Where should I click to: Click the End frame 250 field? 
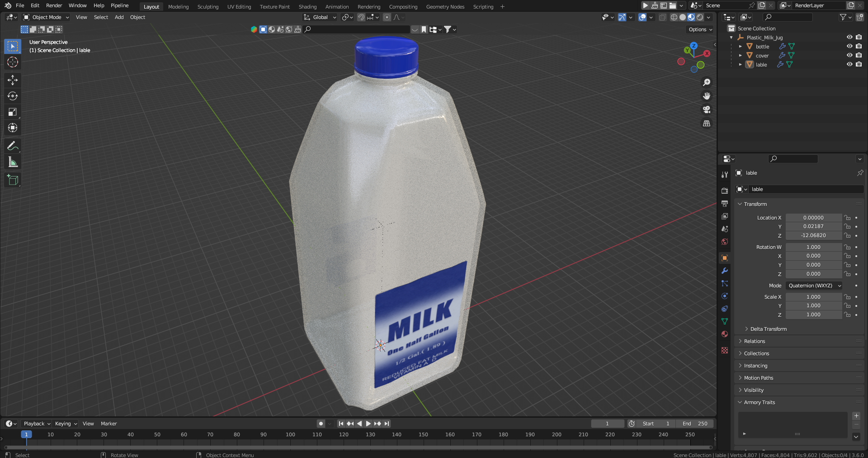pos(695,424)
